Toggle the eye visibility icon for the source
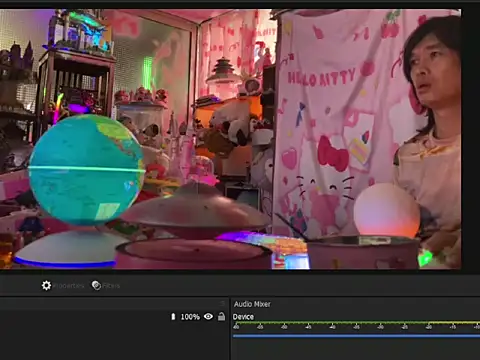The height and width of the screenshot is (360, 480). pos(208,316)
